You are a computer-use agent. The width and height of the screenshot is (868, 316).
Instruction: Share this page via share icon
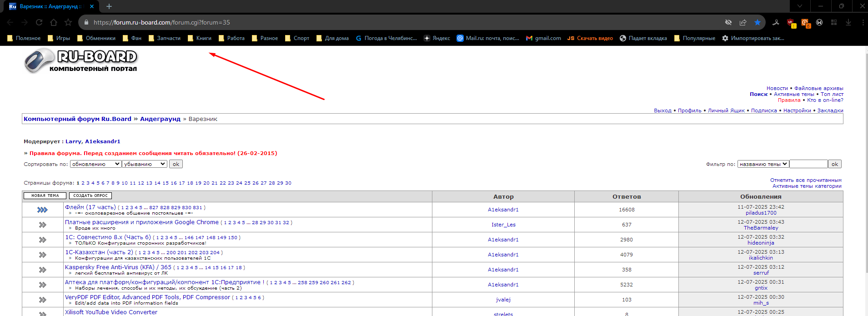click(x=743, y=22)
